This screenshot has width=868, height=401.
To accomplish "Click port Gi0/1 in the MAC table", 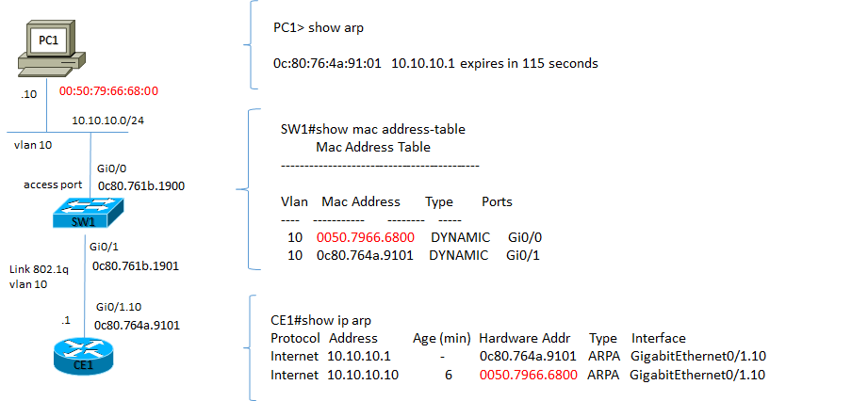I will [x=522, y=255].
